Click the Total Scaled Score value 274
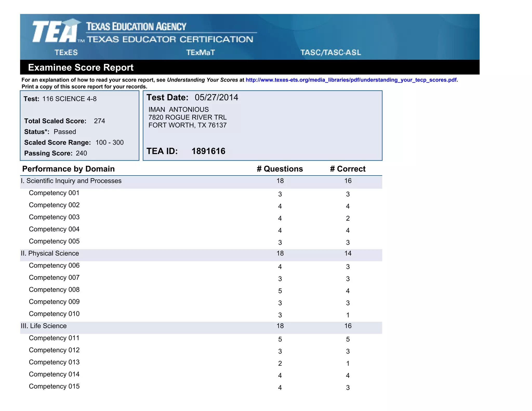 coord(99,121)
